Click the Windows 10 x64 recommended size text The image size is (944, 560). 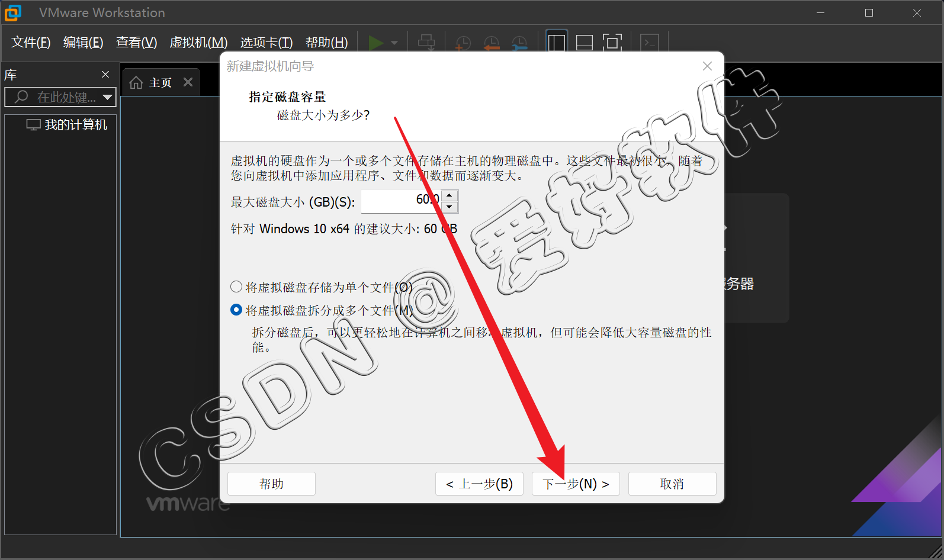point(344,228)
